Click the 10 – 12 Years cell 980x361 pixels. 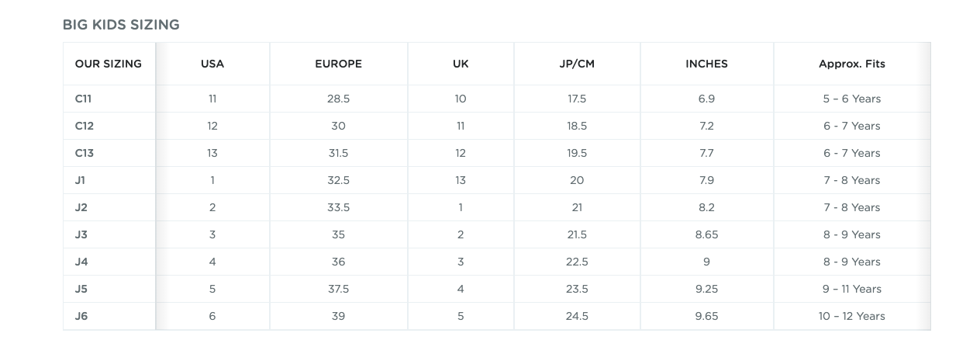[x=851, y=316]
